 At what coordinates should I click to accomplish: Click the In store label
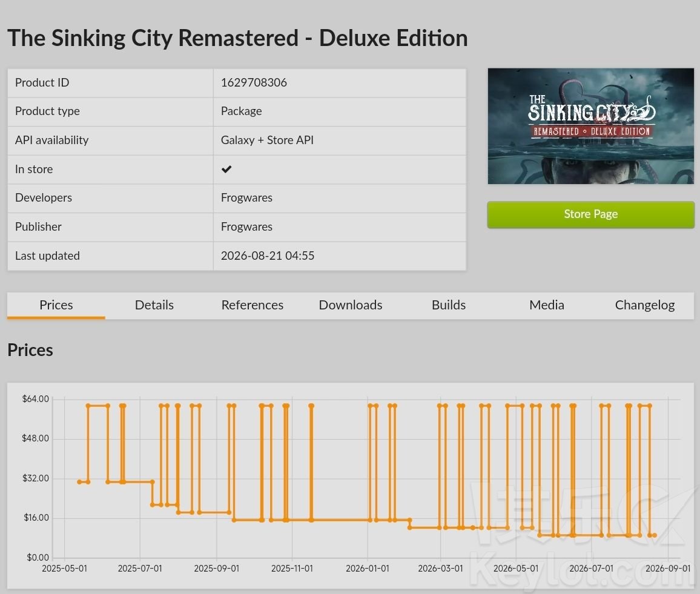pyautogui.click(x=34, y=169)
